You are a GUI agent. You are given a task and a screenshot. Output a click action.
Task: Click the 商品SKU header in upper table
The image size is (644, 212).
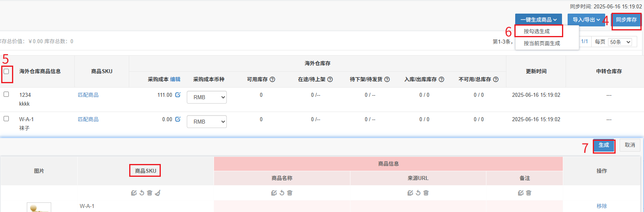pos(102,71)
